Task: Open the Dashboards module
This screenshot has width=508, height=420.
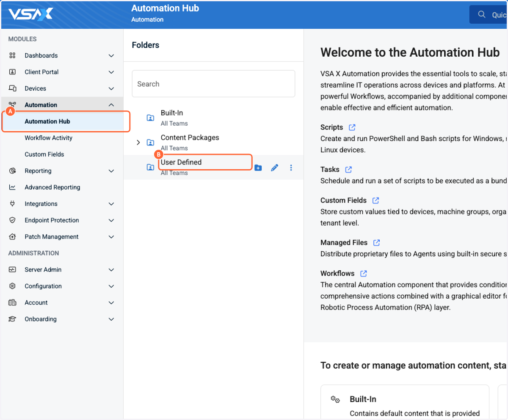Action: point(62,55)
